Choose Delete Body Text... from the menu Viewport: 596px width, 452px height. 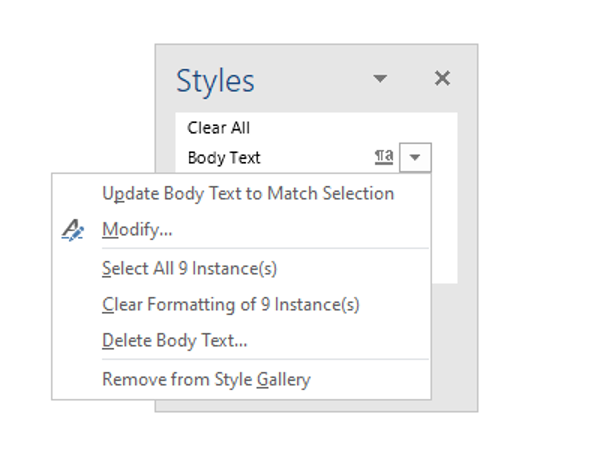[175, 340]
